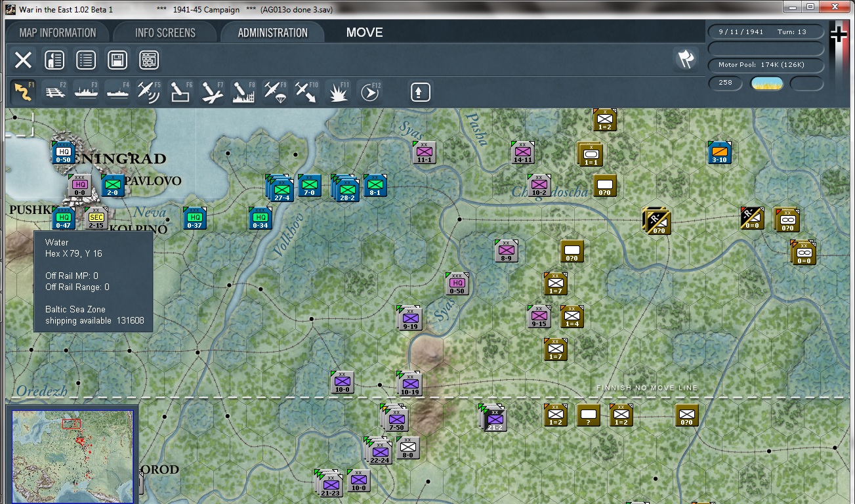The image size is (855, 504).
Task: Click the Motor Pool 174K (126K) readout
Action: [x=766, y=65]
